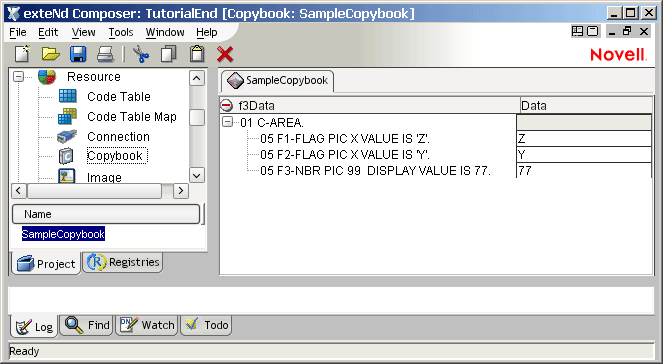Click tree horizontal scroll left arrow

[18, 191]
